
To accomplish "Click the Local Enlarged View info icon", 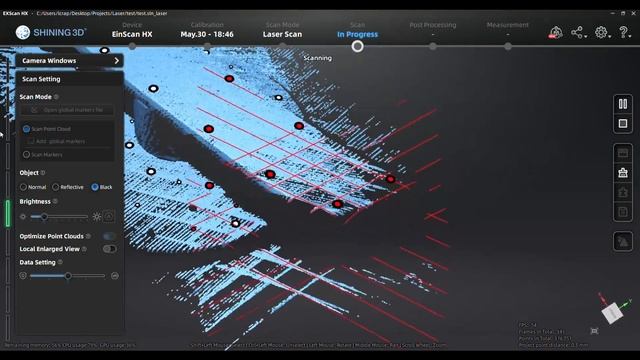I will click(x=84, y=249).
